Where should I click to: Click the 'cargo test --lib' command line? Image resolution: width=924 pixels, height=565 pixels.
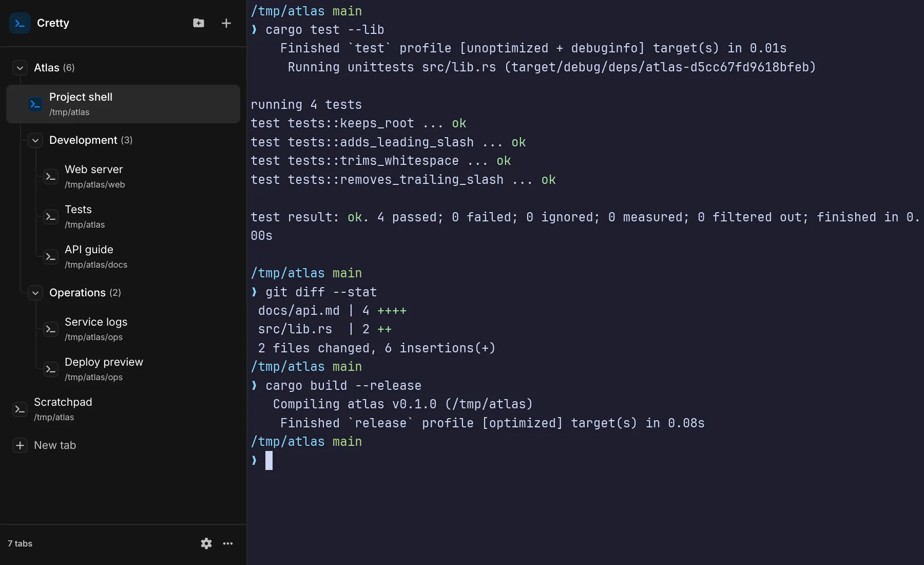click(325, 30)
